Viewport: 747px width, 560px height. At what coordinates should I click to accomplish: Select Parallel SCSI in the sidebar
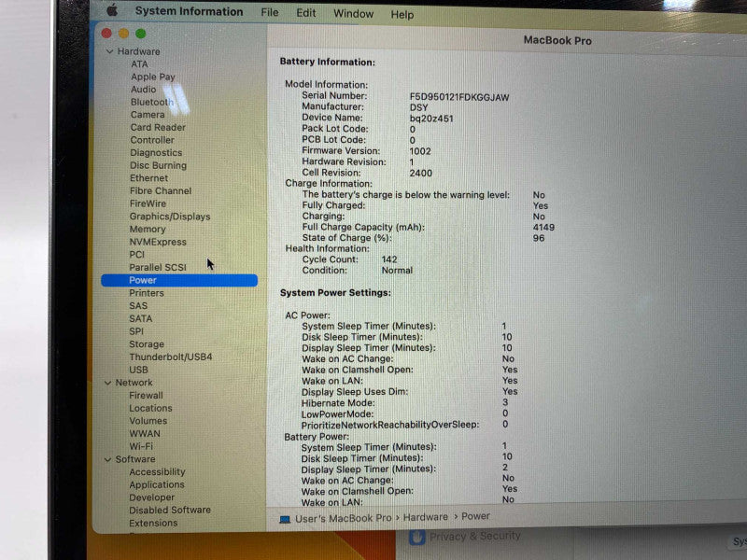coord(158,268)
